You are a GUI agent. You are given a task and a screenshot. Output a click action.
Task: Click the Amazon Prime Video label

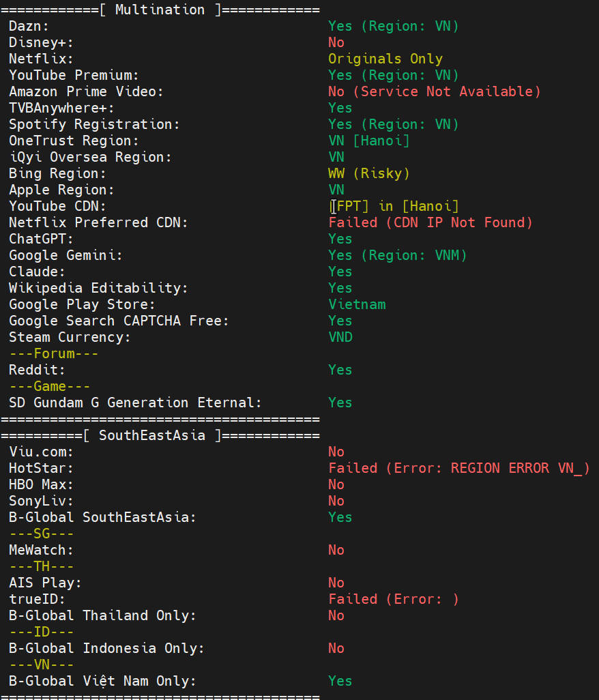[x=86, y=91]
